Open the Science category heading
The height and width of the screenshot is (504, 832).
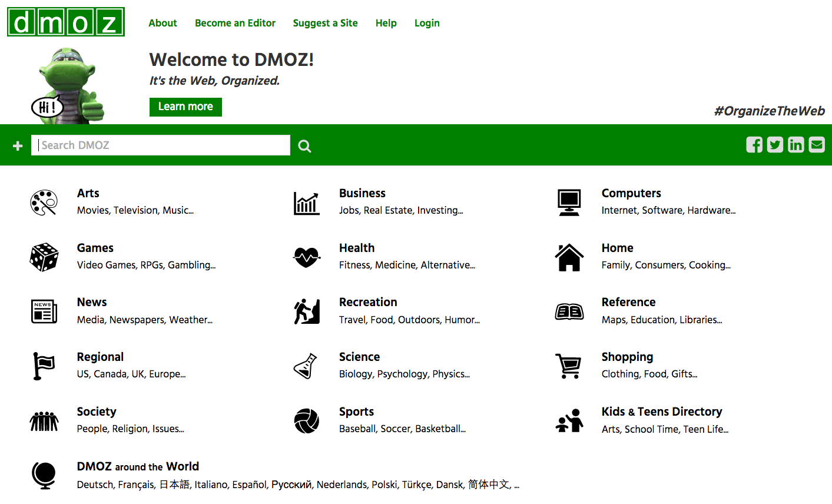click(x=359, y=357)
